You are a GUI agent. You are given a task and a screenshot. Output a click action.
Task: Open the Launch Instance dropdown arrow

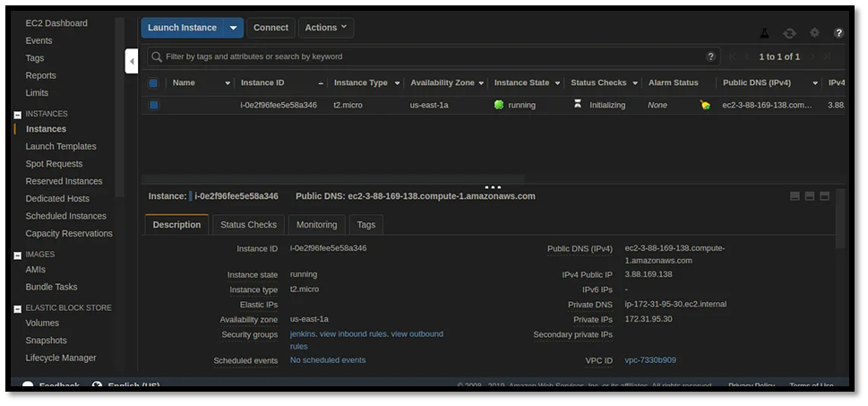point(233,28)
